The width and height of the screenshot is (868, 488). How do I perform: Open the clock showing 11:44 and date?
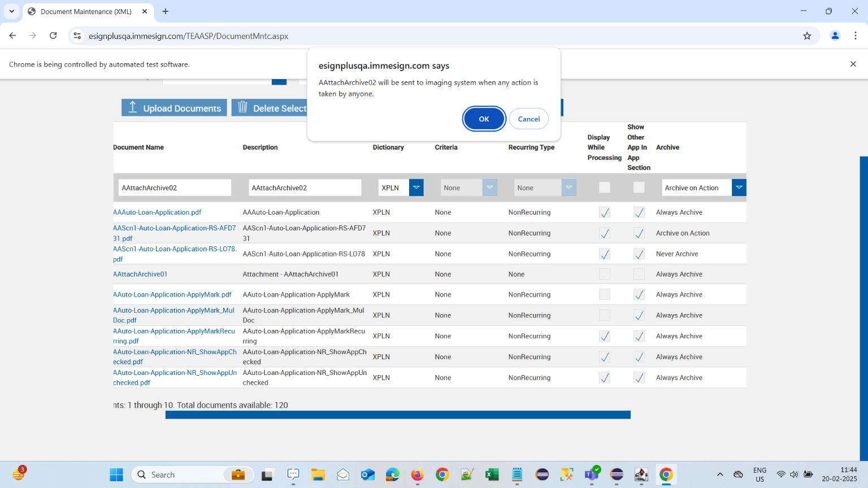click(x=839, y=474)
